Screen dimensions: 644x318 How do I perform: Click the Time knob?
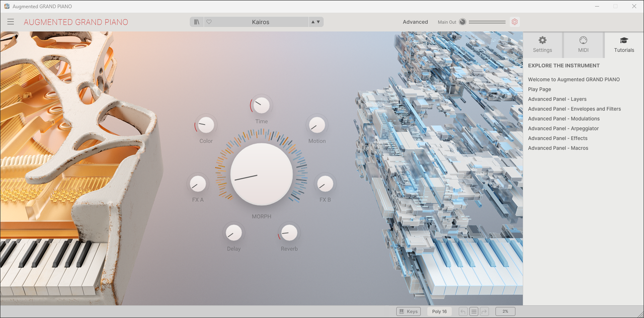[x=261, y=105]
